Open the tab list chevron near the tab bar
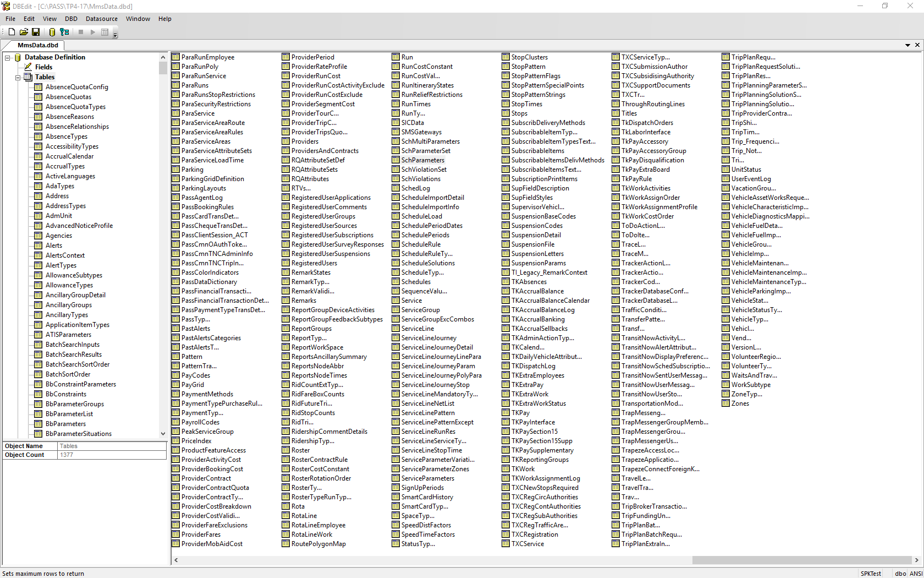924x578 pixels. (909, 45)
